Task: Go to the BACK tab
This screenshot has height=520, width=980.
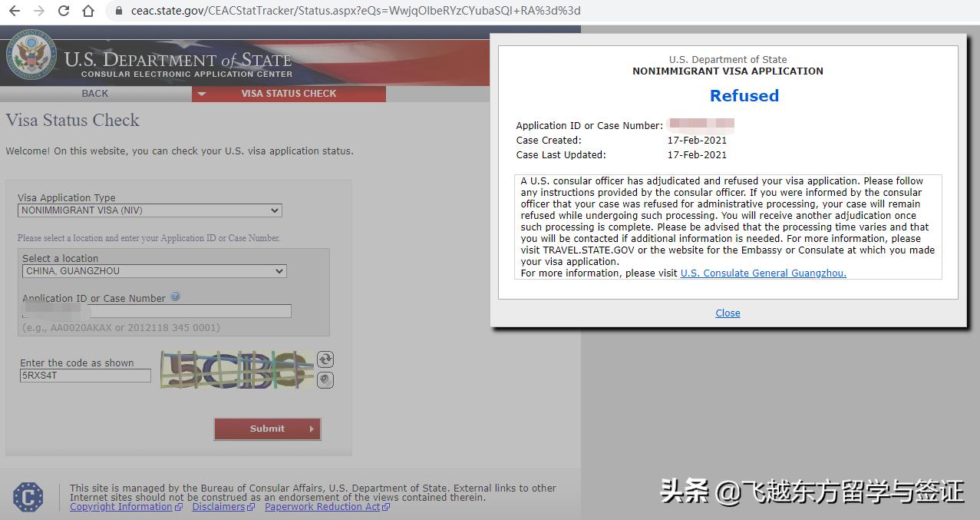Action: coord(95,94)
